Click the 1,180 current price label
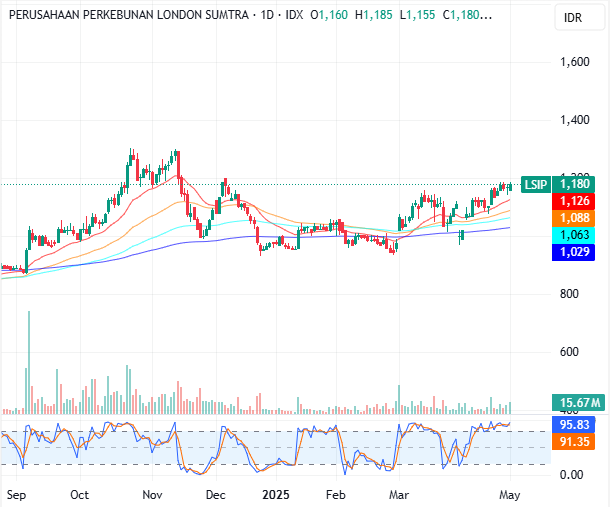This screenshot has height=507, width=610. [x=573, y=184]
